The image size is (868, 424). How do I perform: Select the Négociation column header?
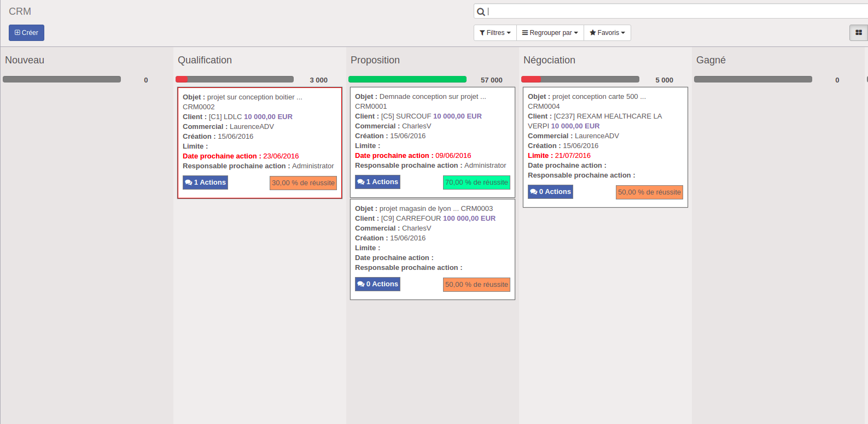549,60
